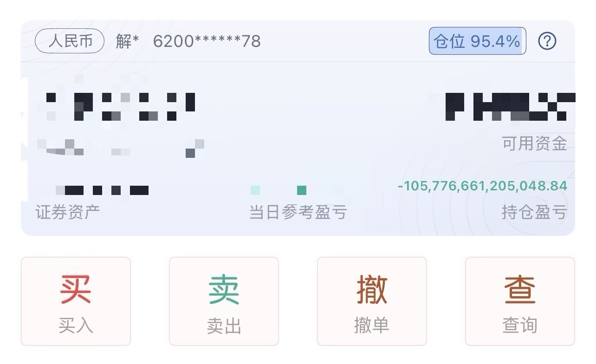Screen dimensions: 596x364
Task: Click the 当日参考盈亏 label
Action: (298, 213)
